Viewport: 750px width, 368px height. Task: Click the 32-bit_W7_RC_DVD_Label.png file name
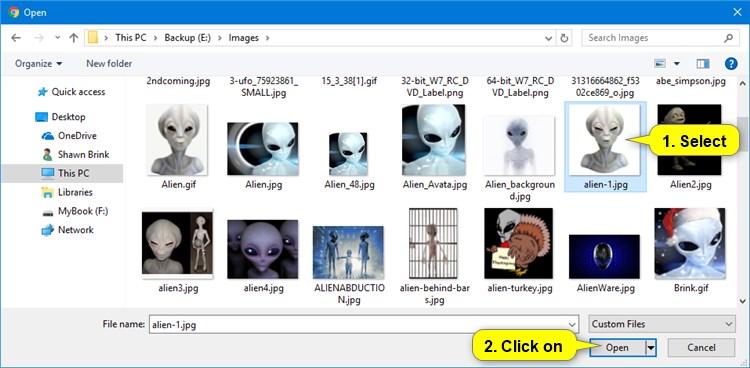tap(435, 87)
